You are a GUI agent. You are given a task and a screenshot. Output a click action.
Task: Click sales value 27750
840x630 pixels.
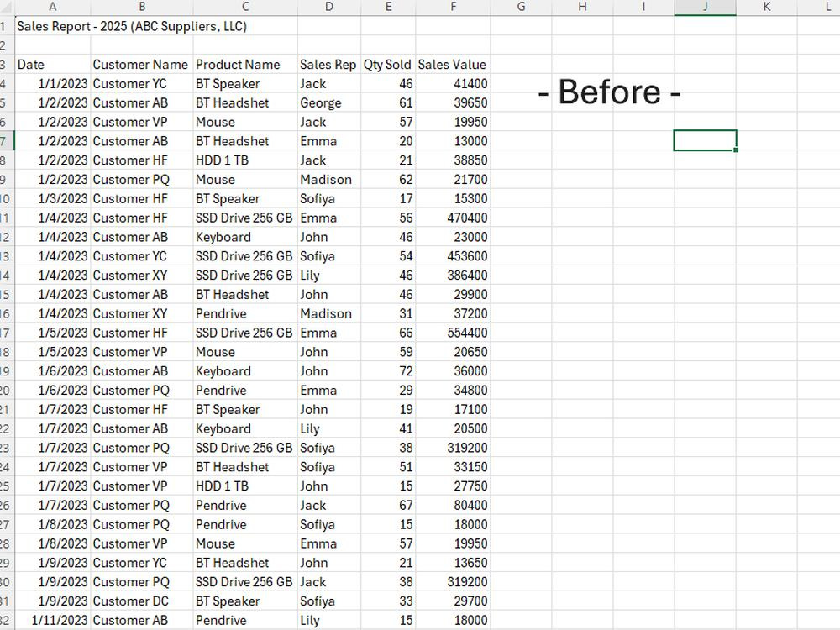click(454, 486)
